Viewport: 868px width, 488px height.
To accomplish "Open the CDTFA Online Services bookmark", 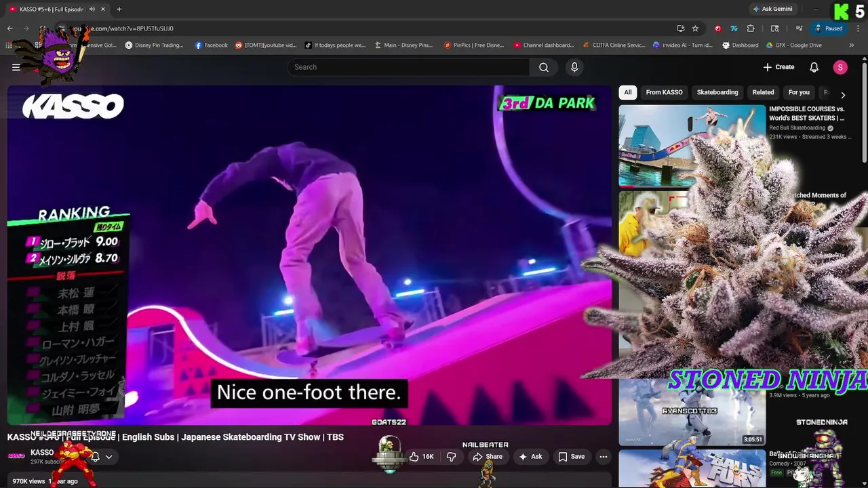I will coord(614,45).
